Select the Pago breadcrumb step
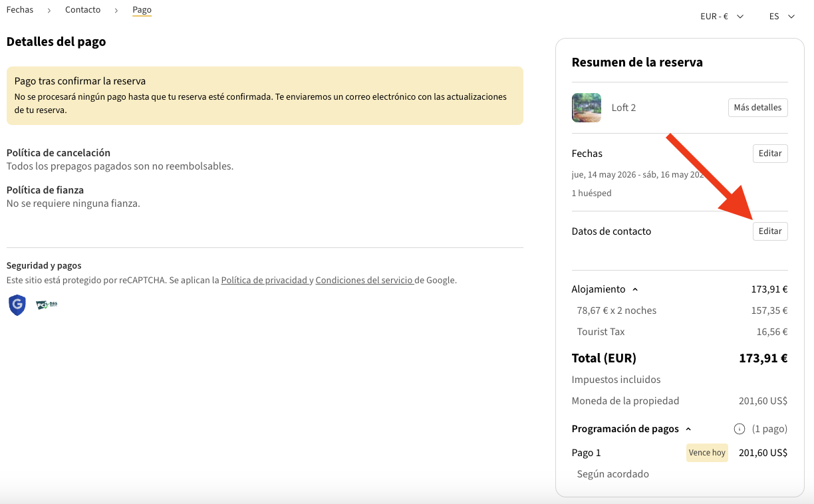This screenshot has width=814, height=504. pyautogui.click(x=142, y=10)
